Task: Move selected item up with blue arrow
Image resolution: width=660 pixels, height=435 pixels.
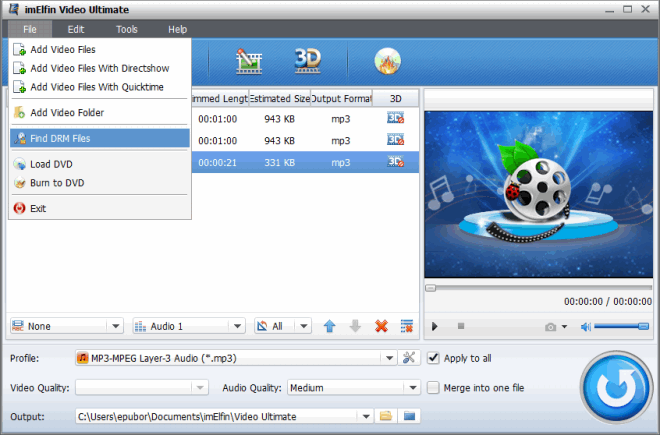Action: click(x=330, y=326)
